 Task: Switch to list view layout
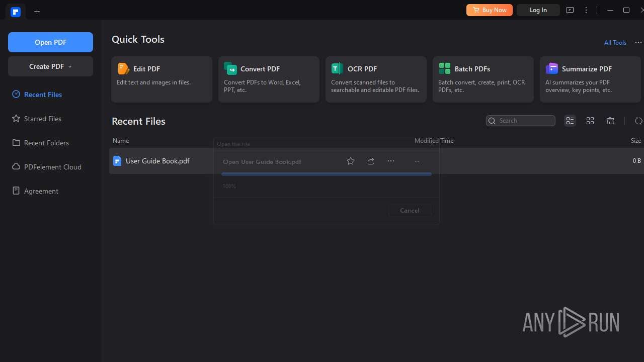pos(570,121)
